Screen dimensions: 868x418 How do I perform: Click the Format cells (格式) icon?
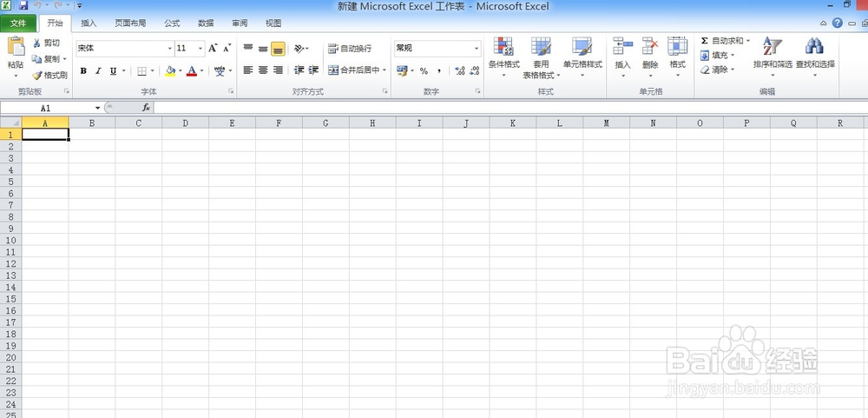pos(678,46)
